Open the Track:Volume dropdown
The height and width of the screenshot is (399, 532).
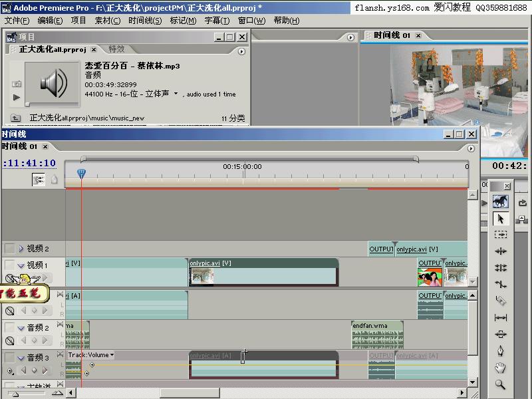(91, 355)
